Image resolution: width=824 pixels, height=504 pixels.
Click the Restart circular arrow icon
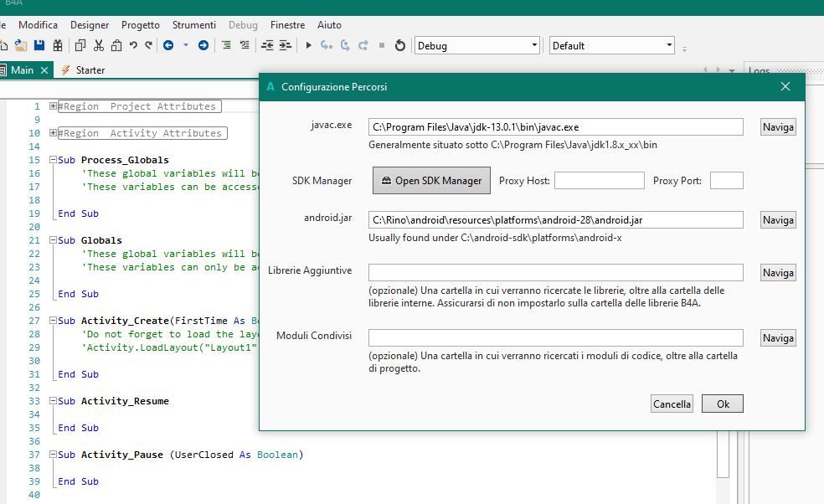point(399,45)
